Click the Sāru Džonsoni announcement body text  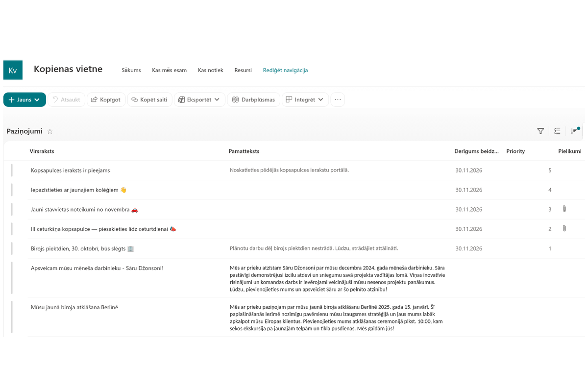tap(338, 278)
